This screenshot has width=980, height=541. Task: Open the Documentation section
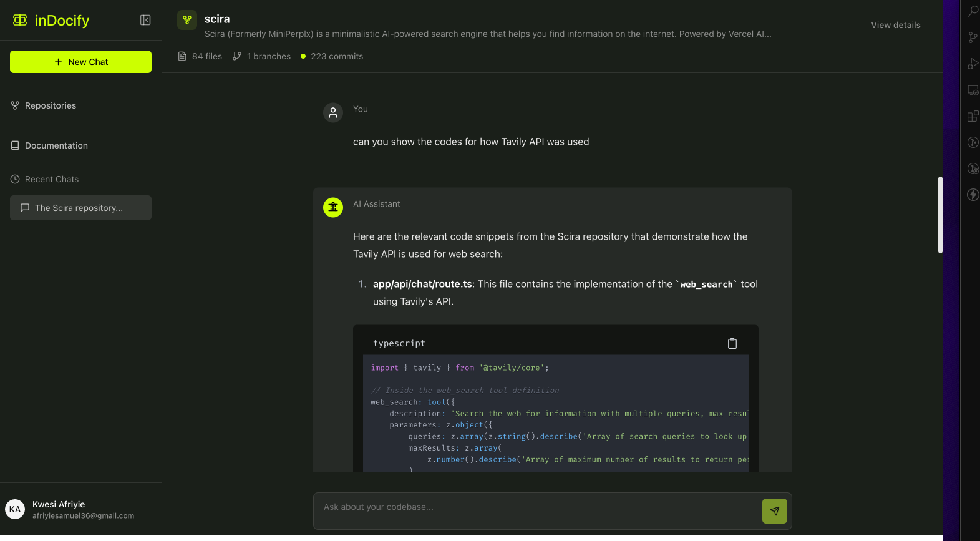coord(49,145)
